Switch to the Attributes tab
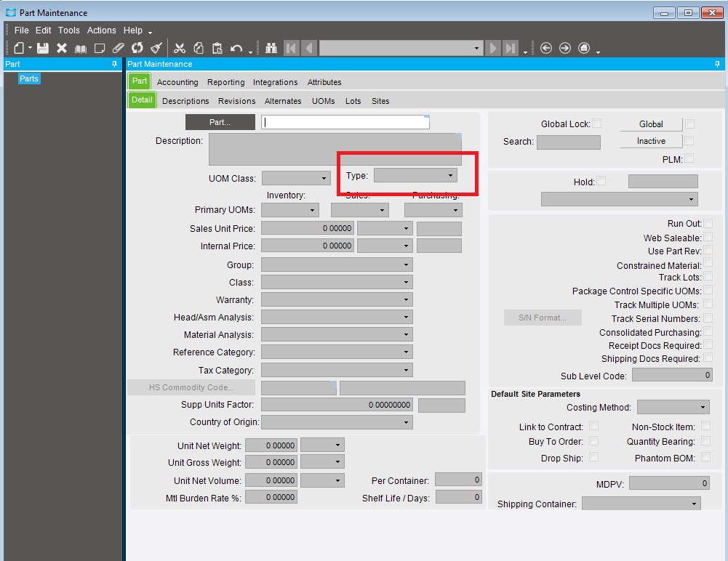This screenshot has height=561, width=728. point(324,82)
